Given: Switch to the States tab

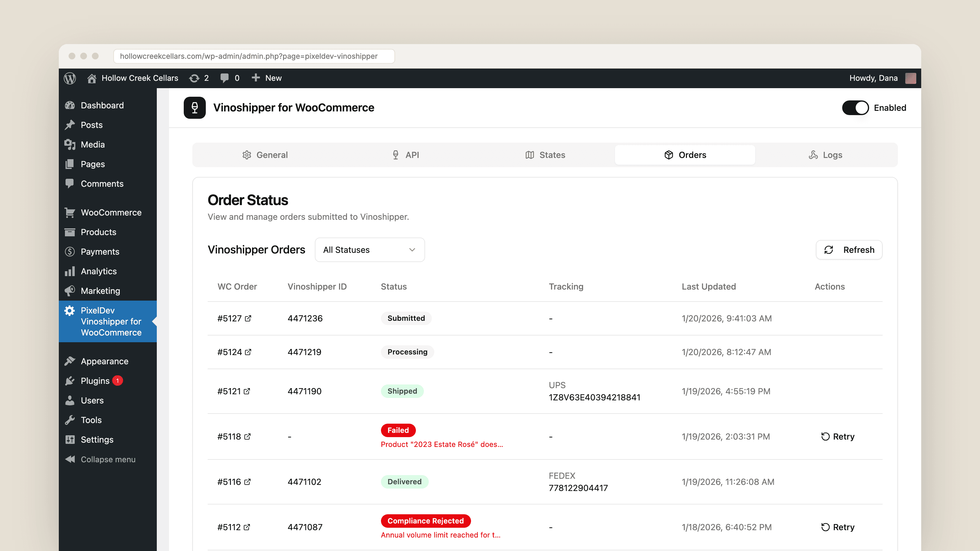Looking at the screenshot, I should (545, 155).
